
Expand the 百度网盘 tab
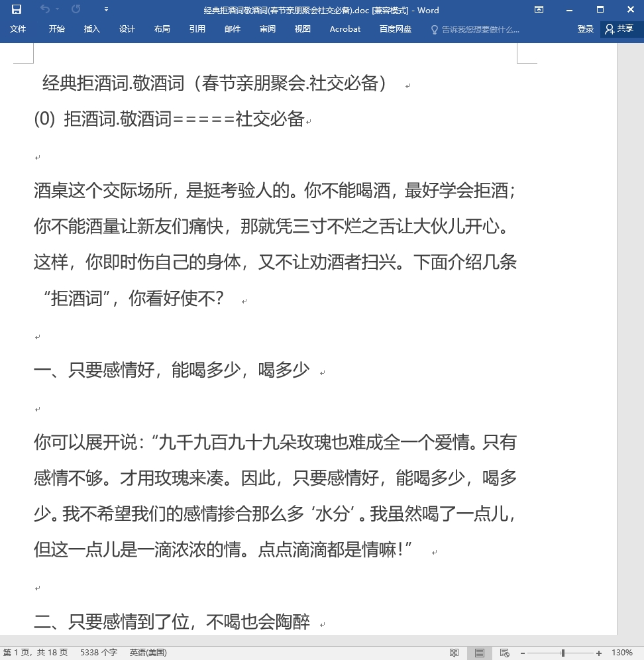(396, 29)
